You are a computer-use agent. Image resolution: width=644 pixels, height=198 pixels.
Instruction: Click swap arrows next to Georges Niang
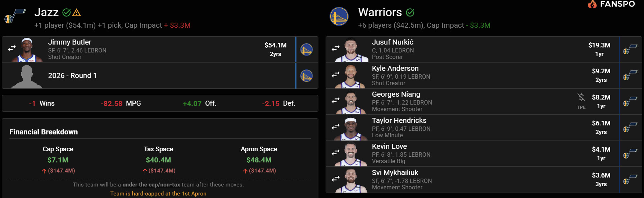click(x=336, y=100)
